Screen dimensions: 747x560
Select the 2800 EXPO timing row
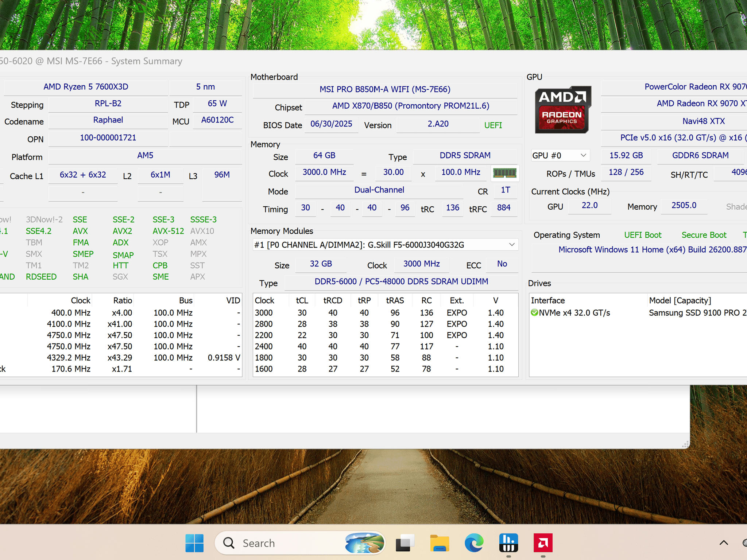385,324
